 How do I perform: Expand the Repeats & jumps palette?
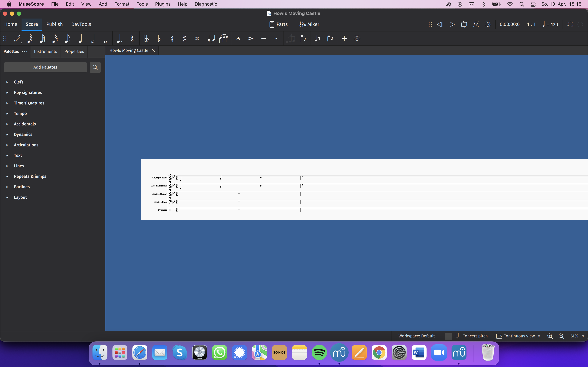click(30, 176)
